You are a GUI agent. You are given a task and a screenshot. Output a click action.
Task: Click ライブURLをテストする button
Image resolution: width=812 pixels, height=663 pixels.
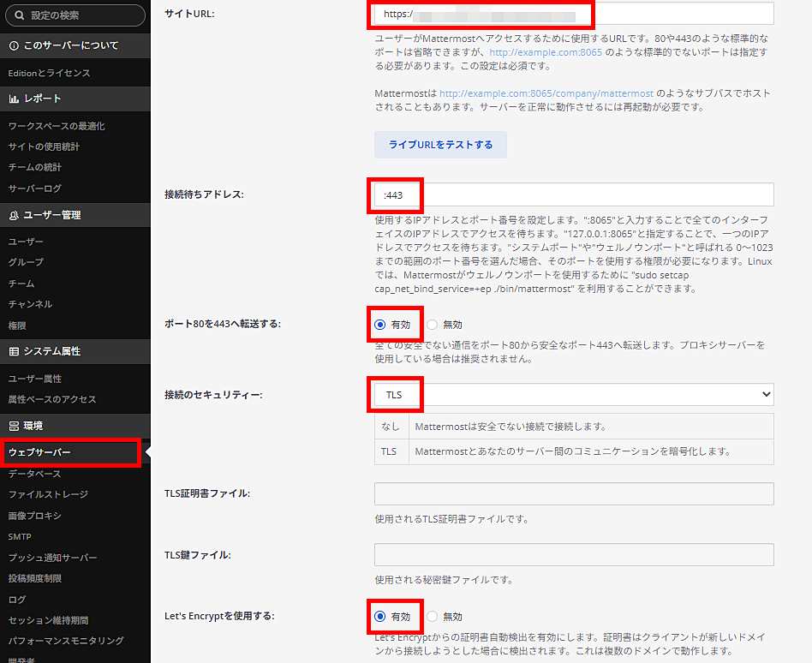coord(441,145)
